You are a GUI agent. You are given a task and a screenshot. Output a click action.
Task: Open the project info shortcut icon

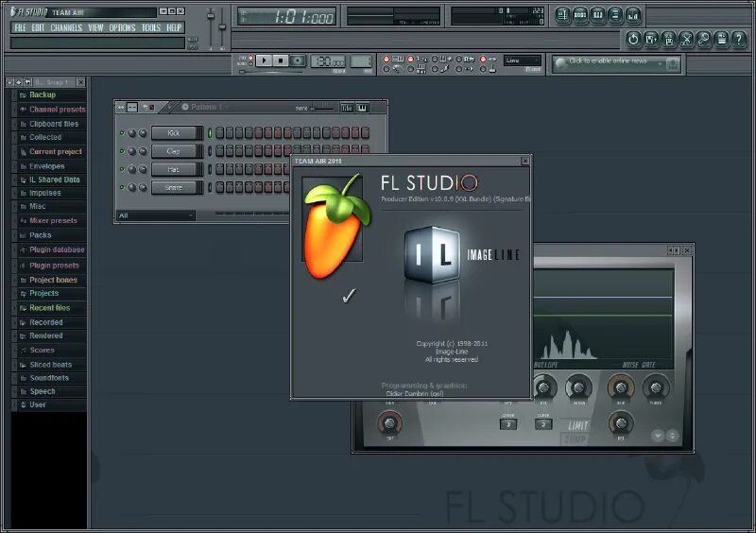pos(721,39)
